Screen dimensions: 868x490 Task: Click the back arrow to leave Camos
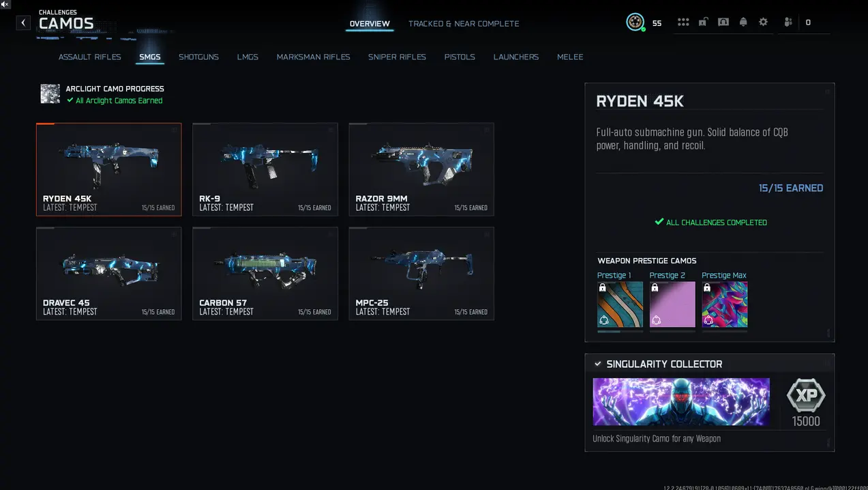23,23
